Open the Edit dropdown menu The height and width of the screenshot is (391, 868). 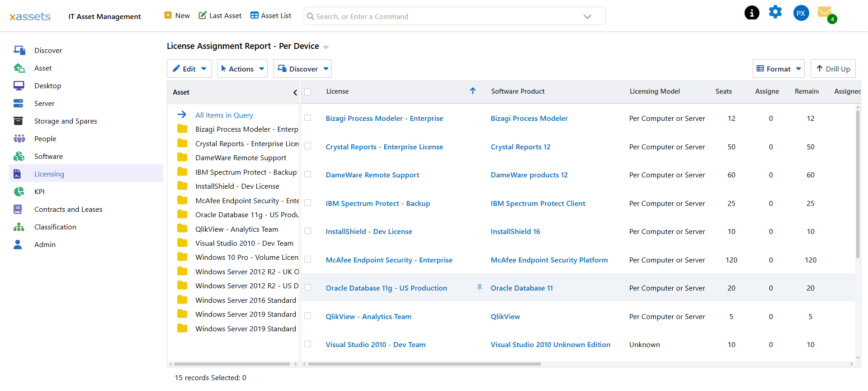point(189,69)
